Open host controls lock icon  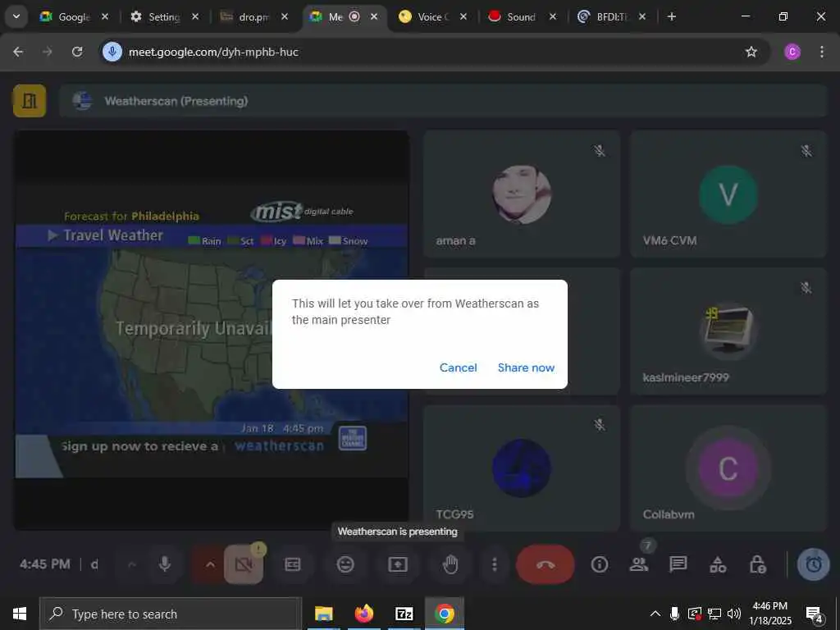click(757, 564)
